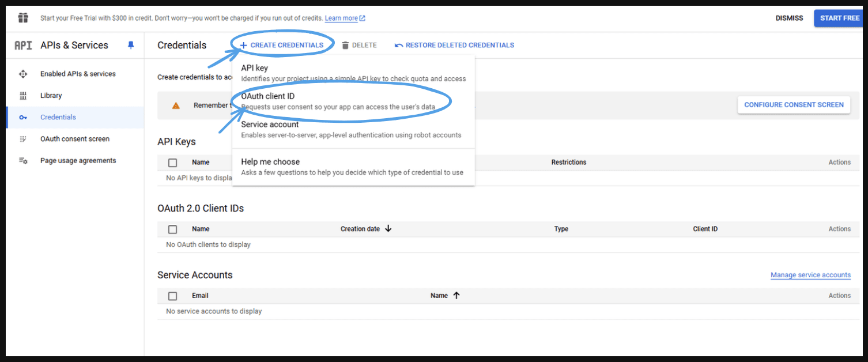
Task: Select Help me choose option
Action: pos(353,167)
